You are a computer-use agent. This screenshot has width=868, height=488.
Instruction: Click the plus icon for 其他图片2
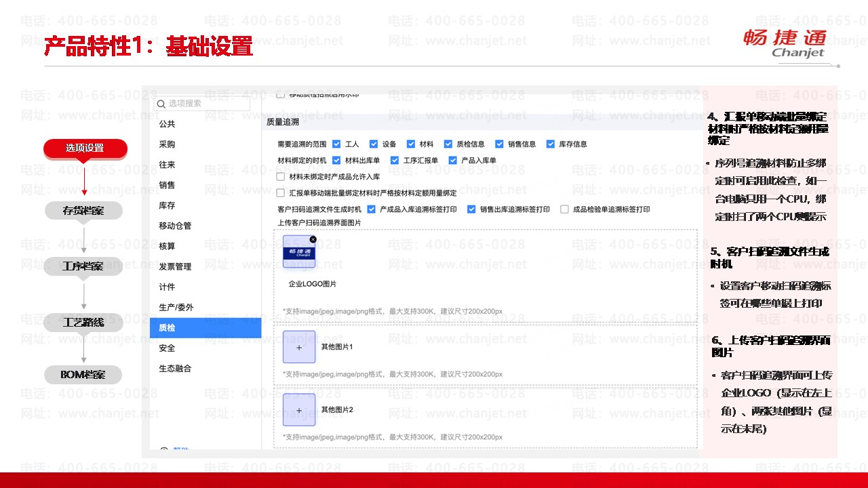(x=299, y=410)
